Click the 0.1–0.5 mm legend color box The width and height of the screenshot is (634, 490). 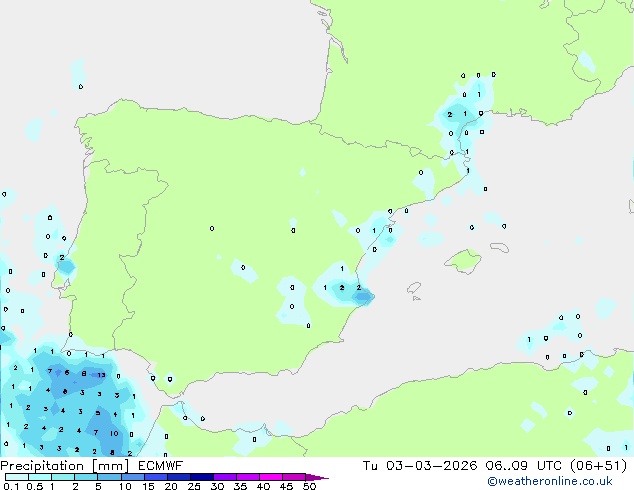pyautogui.click(x=17, y=477)
